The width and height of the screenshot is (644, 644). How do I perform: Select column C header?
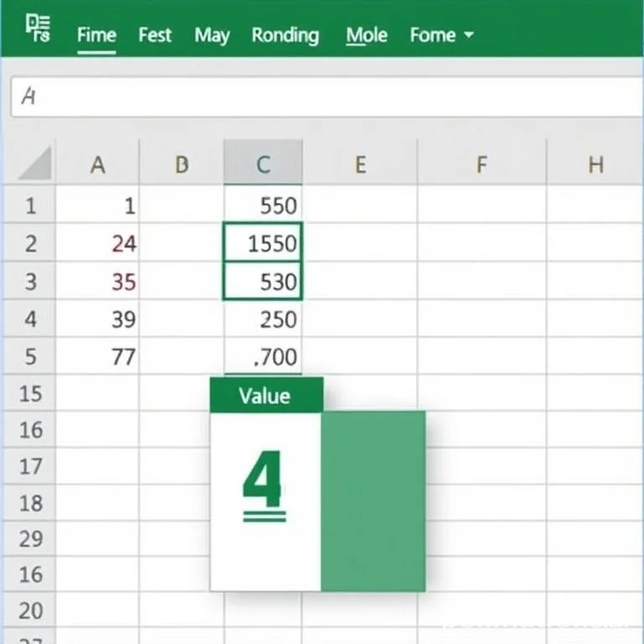tap(262, 165)
